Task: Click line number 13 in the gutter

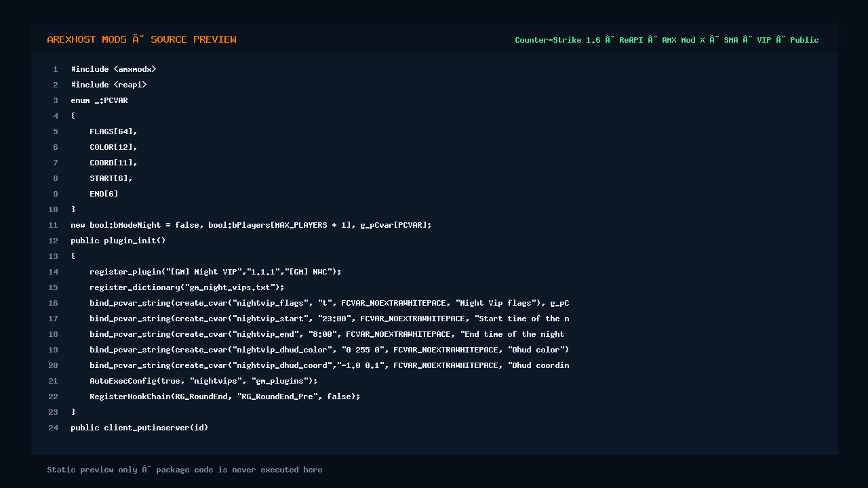Action: click(54, 256)
